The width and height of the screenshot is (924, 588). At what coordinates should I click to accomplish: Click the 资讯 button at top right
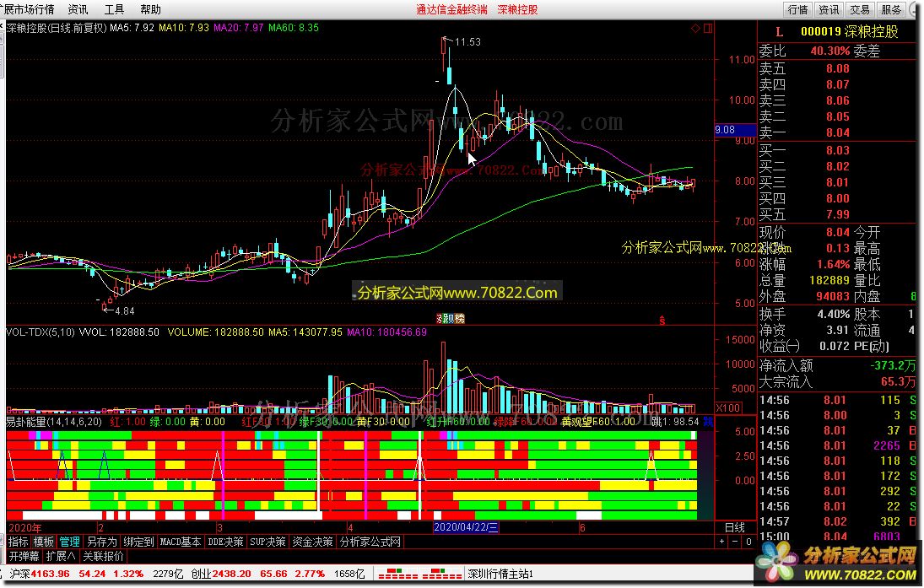click(x=829, y=9)
